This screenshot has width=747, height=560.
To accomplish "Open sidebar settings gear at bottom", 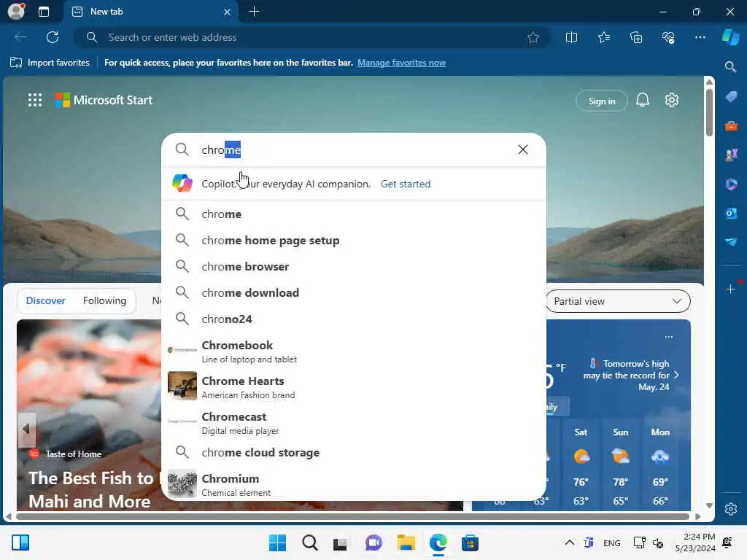I will pos(731,508).
